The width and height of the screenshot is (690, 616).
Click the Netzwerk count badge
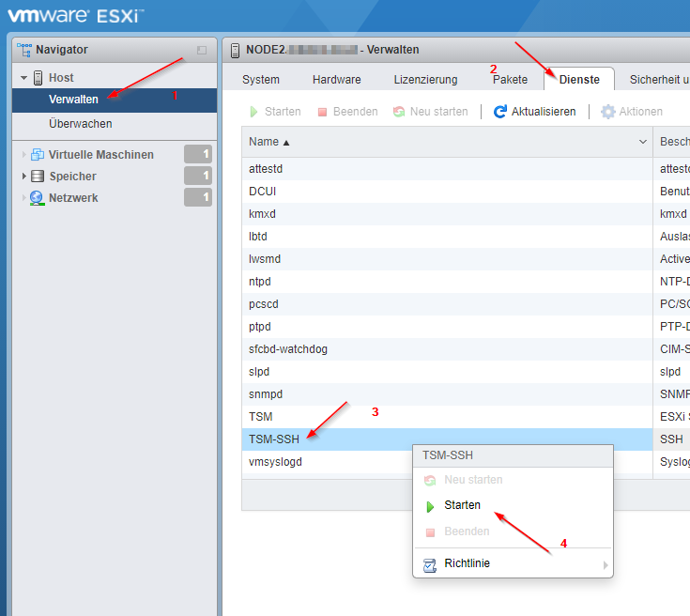pyautogui.click(x=198, y=197)
